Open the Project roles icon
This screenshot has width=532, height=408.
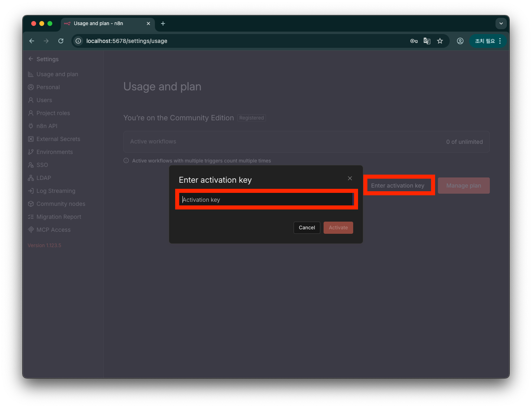point(31,113)
